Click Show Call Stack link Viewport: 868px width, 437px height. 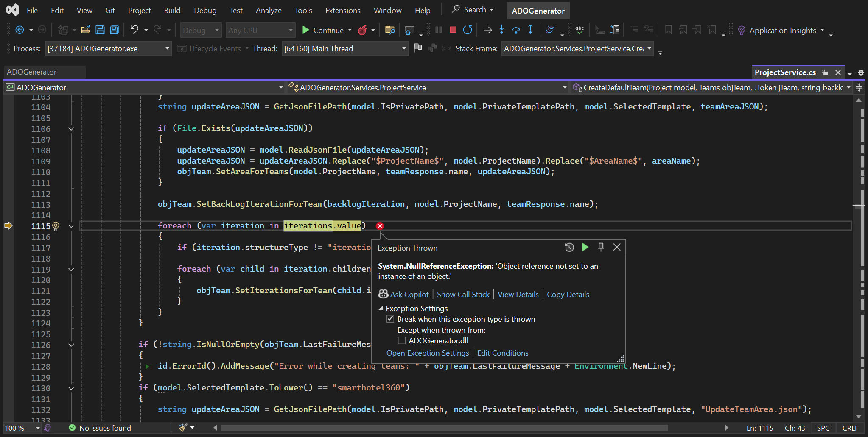463,294
